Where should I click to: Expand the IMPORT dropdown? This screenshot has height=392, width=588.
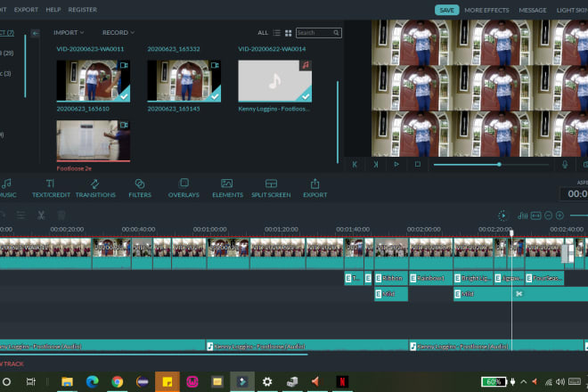click(x=69, y=33)
